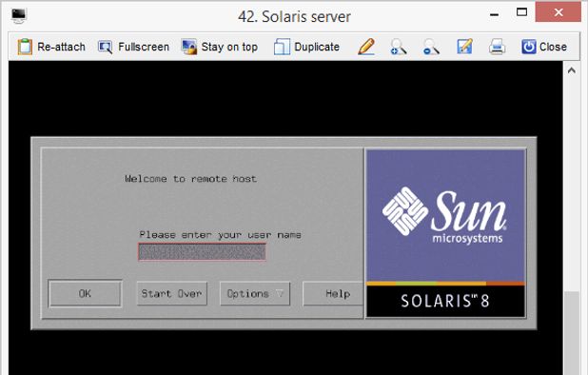
Task: Click the Sun Microsystems Solaris 8 logo
Action: [445, 233]
